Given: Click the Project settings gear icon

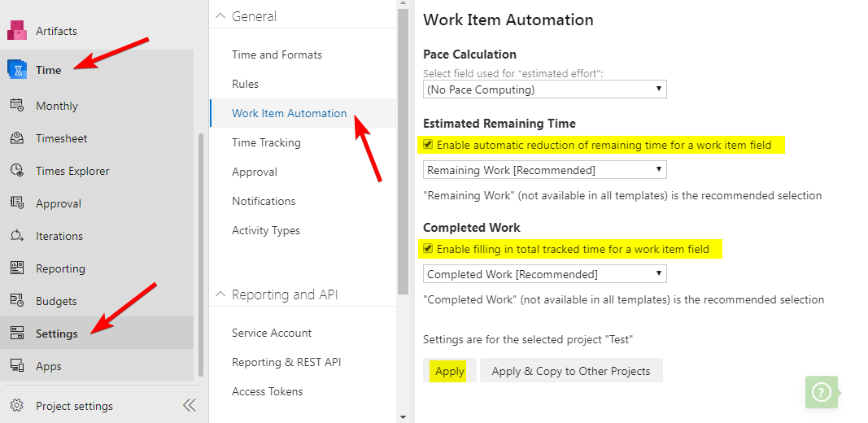Looking at the screenshot, I should coord(17,406).
